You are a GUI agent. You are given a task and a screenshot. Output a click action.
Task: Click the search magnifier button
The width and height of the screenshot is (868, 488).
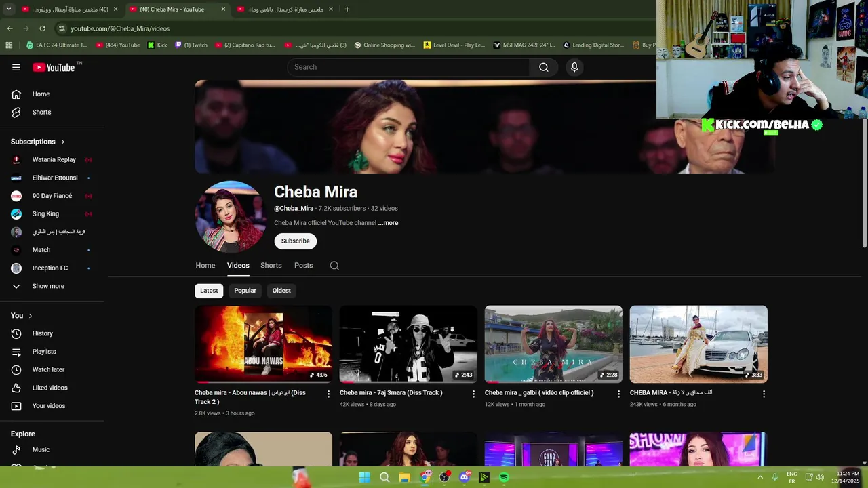pyautogui.click(x=544, y=67)
